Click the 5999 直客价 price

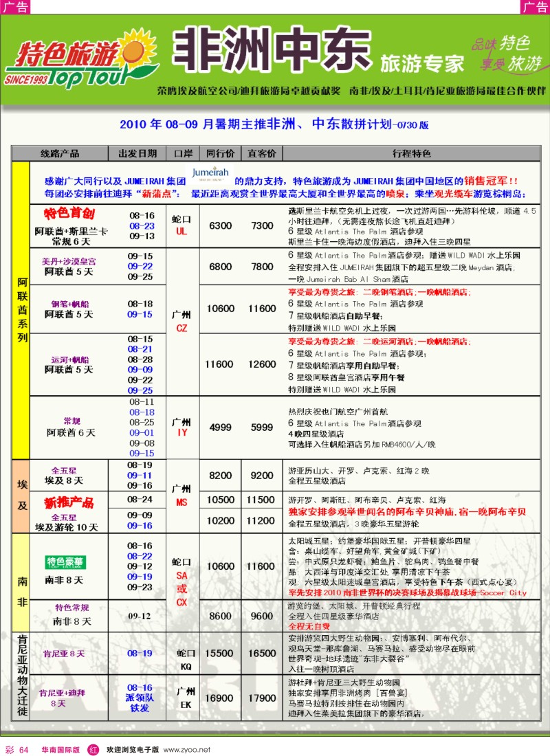point(261,427)
